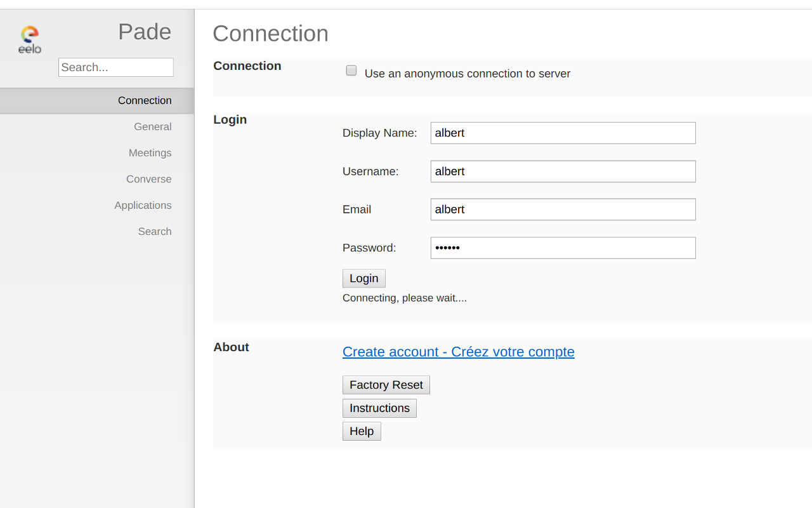Select the Connection sidebar section
812x508 pixels.
point(145,100)
